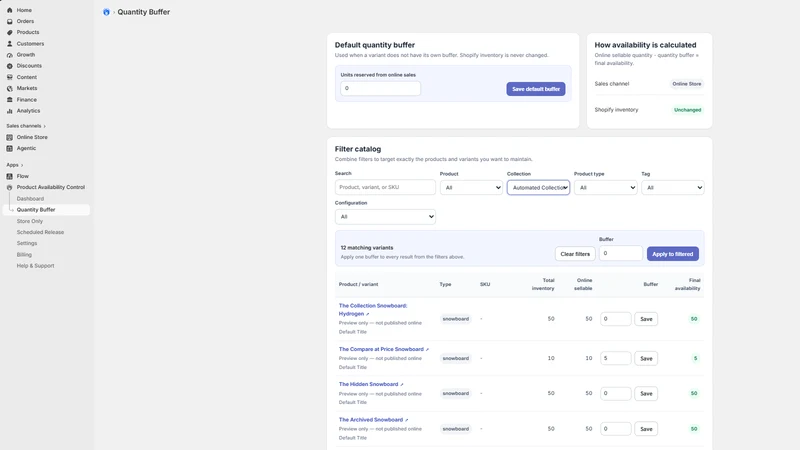Click the Products tag icon
The width and height of the screenshot is (800, 450).
pos(10,32)
